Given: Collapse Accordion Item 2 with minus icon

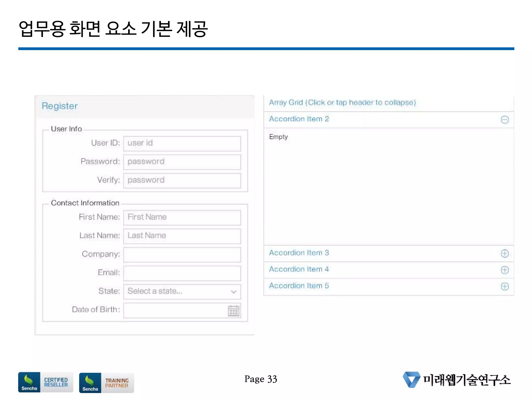Looking at the screenshot, I should coord(505,119).
